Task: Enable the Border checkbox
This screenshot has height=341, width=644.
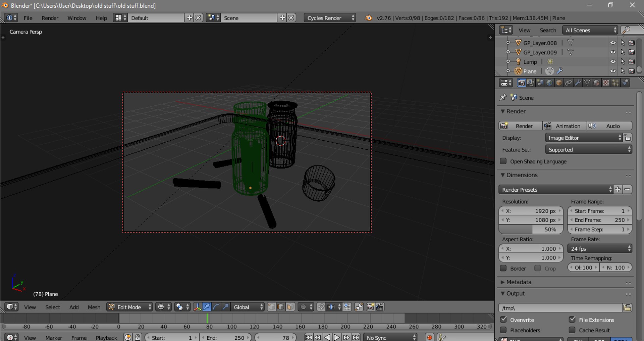Action: [503, 268]
